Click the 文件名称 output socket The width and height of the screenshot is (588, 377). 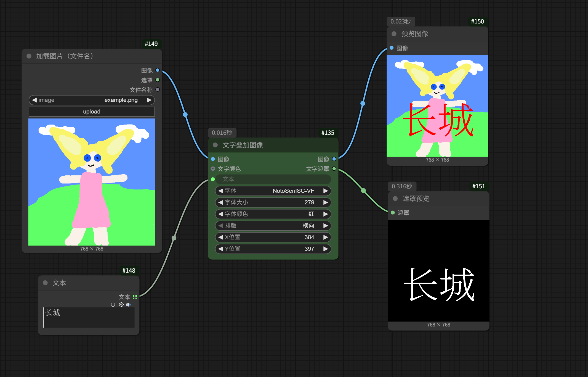158,89
